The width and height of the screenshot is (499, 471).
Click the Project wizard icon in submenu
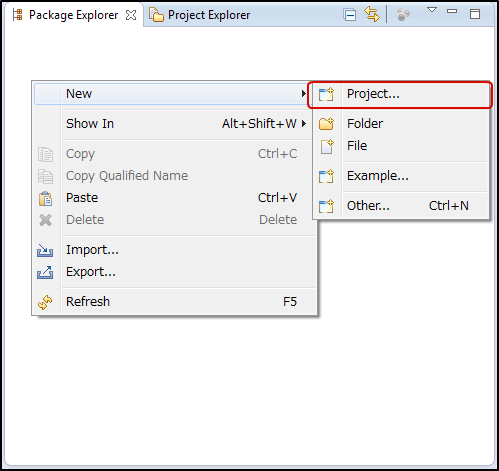pyautogui.click(x=326, y=94)
